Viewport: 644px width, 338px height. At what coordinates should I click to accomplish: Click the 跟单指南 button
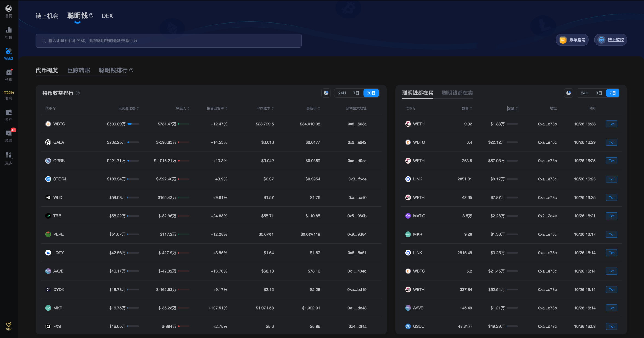572,40
